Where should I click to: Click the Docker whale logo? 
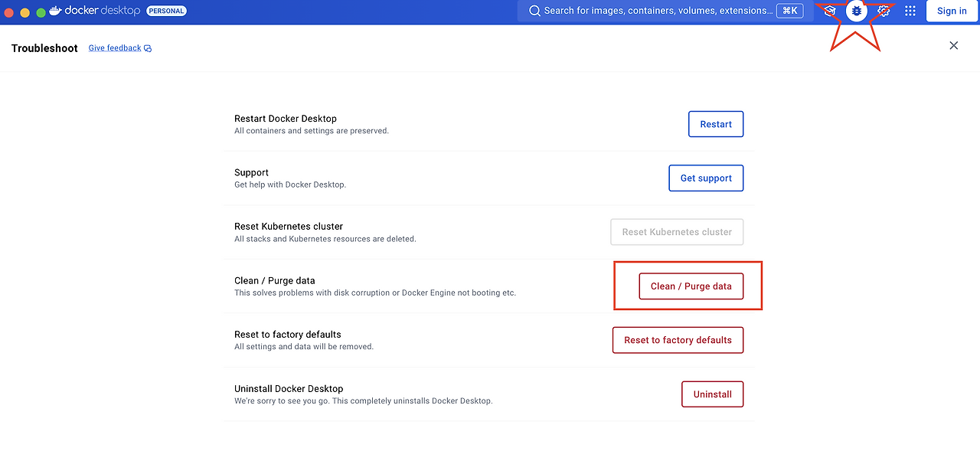point(55,11)
